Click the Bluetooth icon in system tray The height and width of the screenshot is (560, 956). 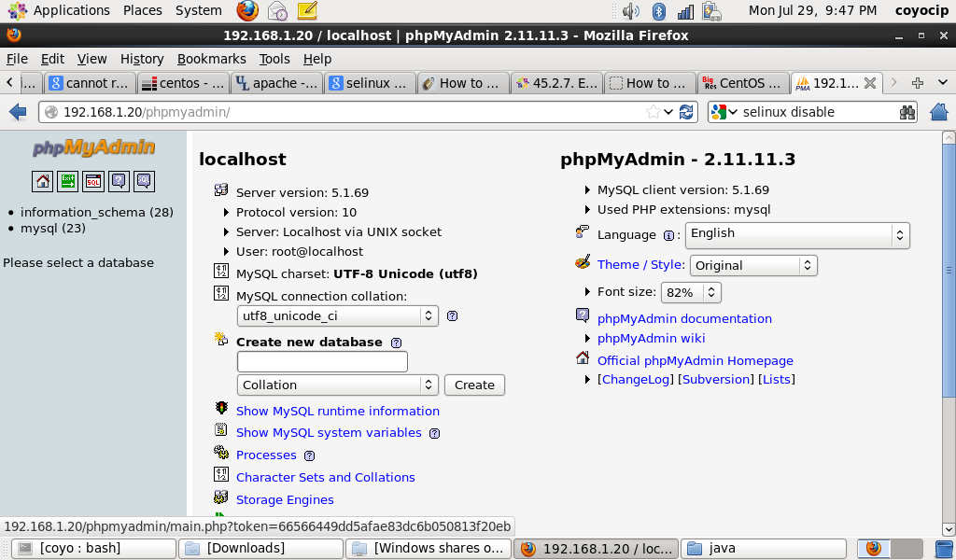click(658, 10)
